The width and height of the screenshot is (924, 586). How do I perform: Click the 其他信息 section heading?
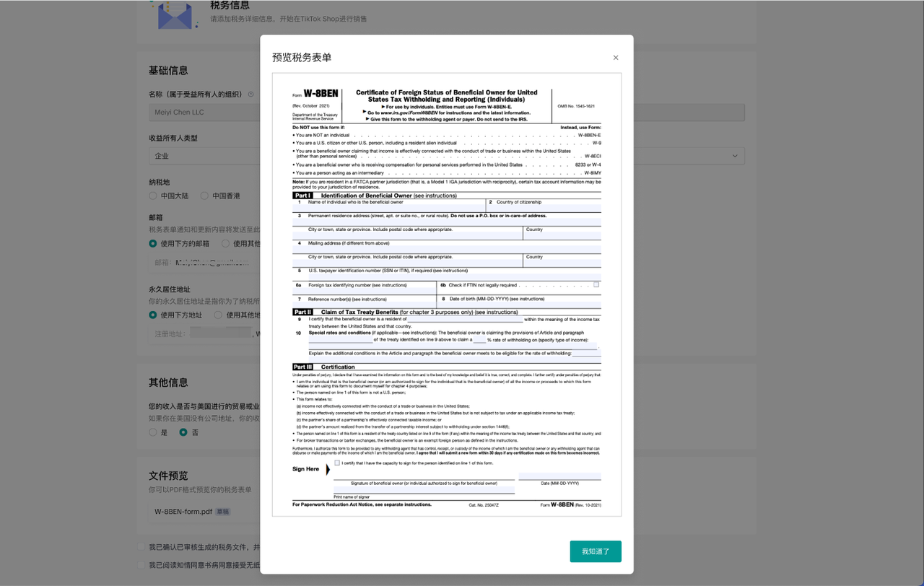(x=168, y=382)
